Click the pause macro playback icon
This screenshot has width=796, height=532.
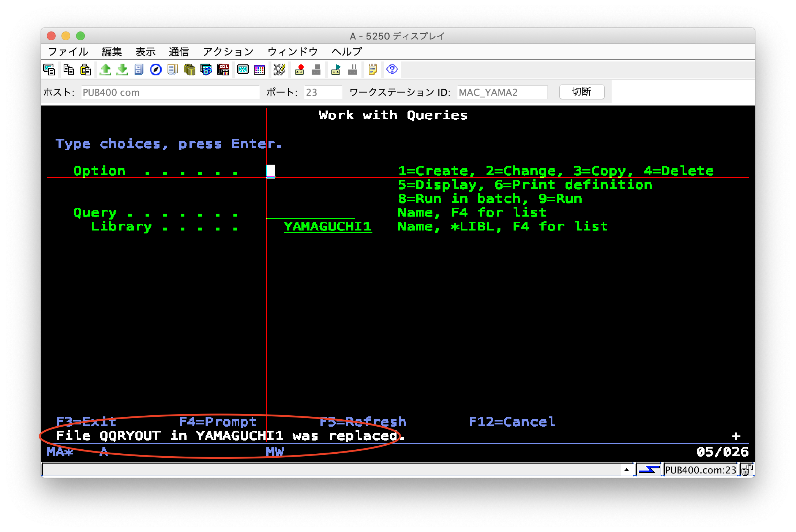click(353, 70)
